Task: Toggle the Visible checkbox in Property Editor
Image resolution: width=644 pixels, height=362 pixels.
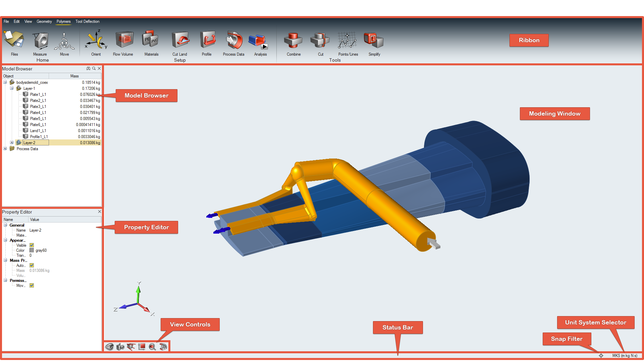Action: tap(32, 245)
